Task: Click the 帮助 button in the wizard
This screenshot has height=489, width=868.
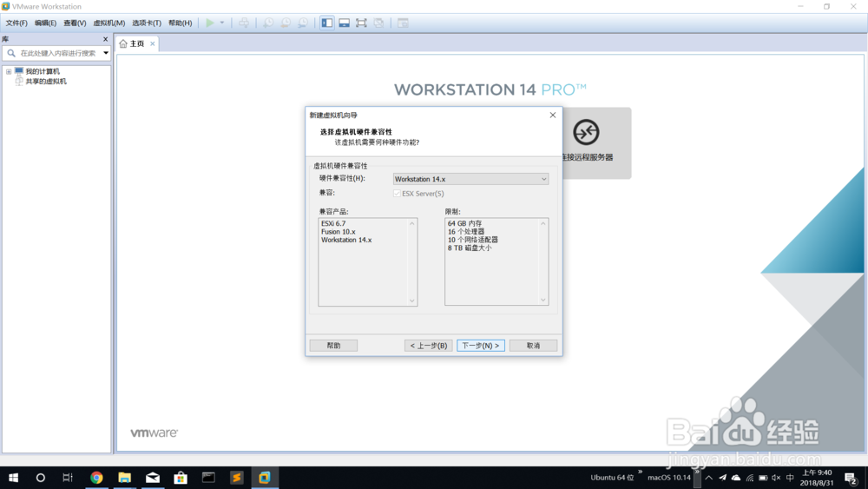Action: [333, 346]
